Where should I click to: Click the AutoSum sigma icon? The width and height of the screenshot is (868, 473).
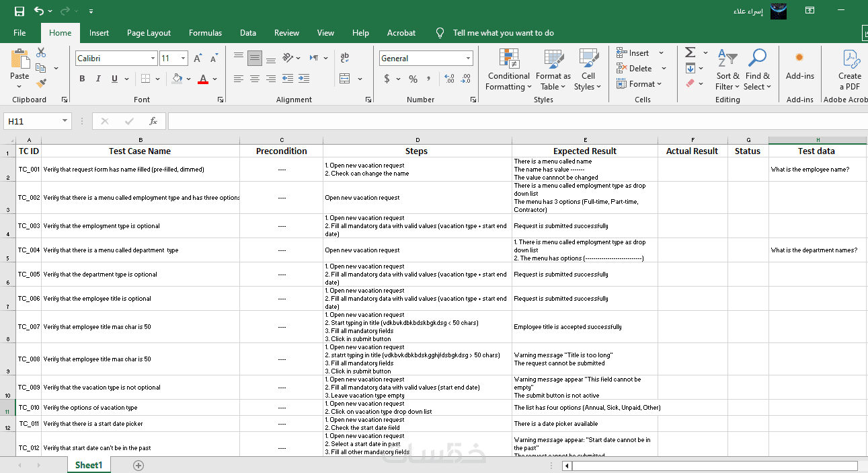[690, 52]
